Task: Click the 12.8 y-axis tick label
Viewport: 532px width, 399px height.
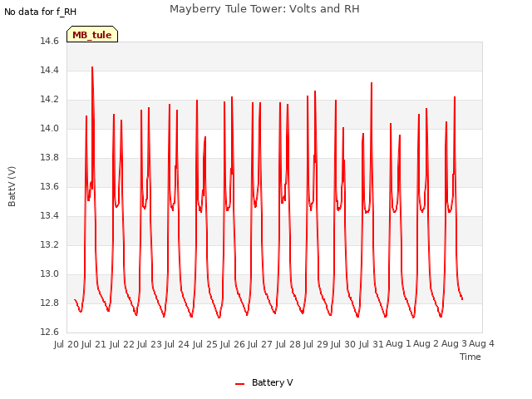Action: [x=49, y=303]
